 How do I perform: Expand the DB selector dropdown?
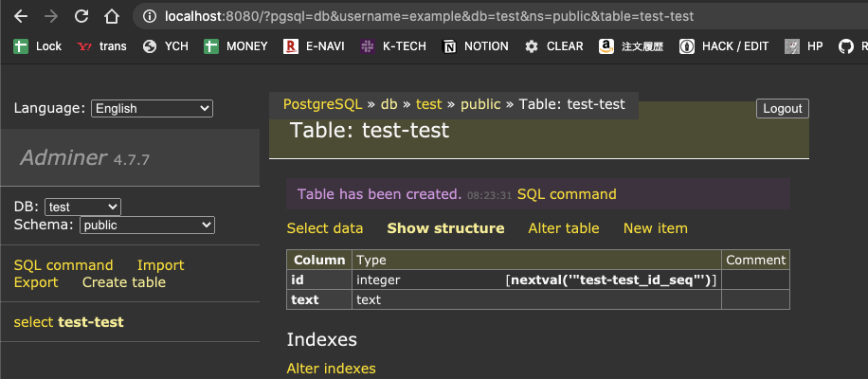click(x=82, y=207)
